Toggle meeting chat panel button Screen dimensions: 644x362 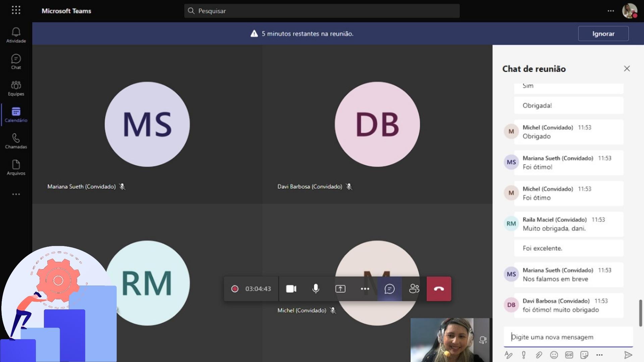point(389,289)
